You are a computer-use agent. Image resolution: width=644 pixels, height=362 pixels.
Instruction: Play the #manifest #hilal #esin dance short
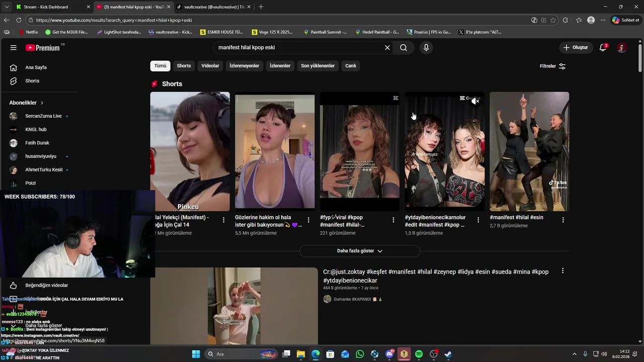[x=529, y=151]
